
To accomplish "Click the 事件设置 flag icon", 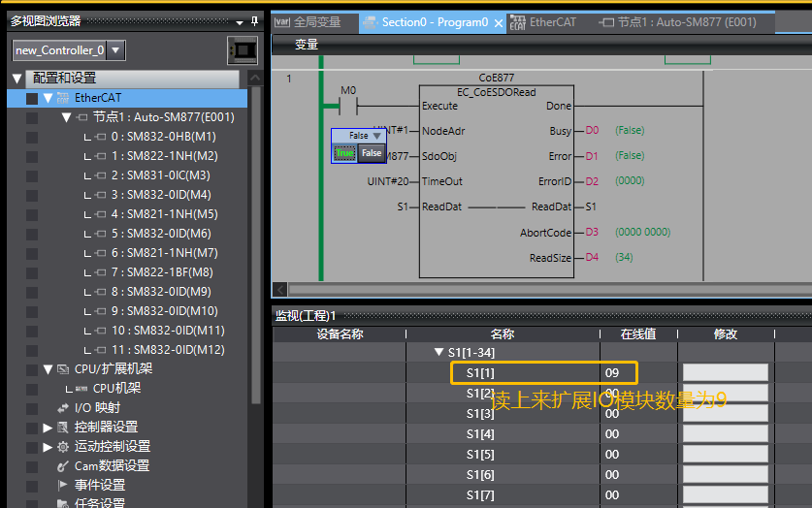I will [x=63, y=486].
